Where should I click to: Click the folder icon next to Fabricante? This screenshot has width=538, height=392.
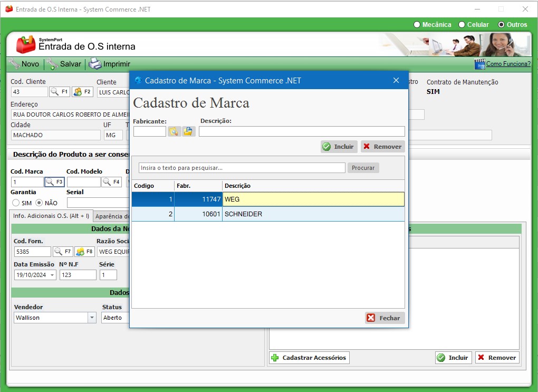189,131
